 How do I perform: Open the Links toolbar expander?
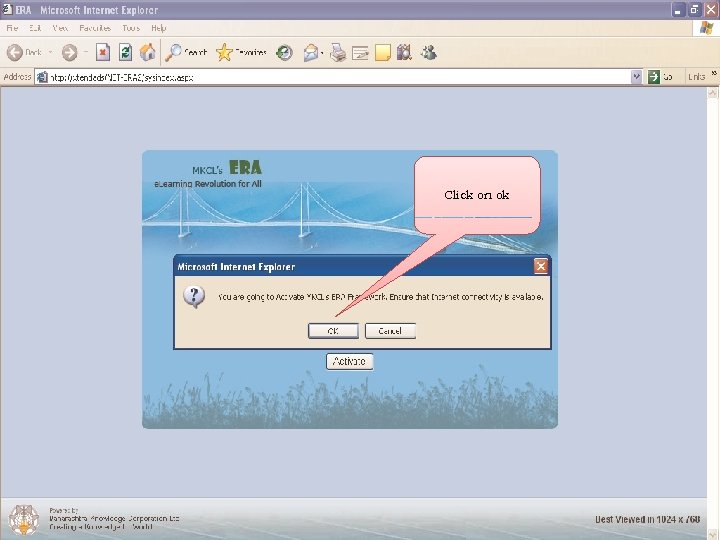pyautogui.click(x=714, y=73)
